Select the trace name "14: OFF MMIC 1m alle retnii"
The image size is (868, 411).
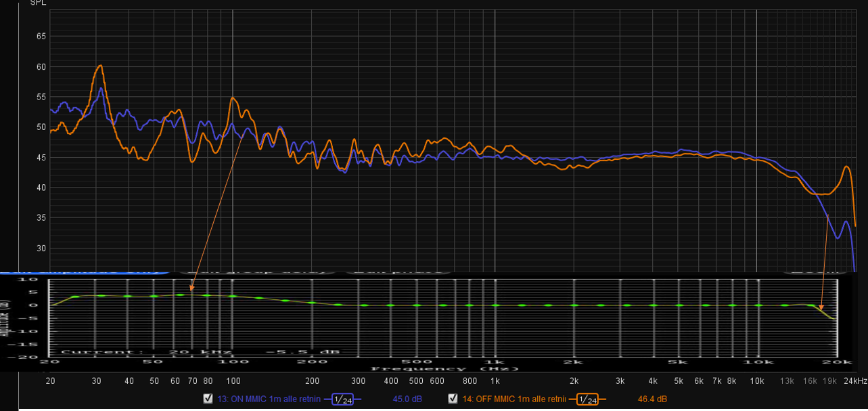[x=513, y=399]
